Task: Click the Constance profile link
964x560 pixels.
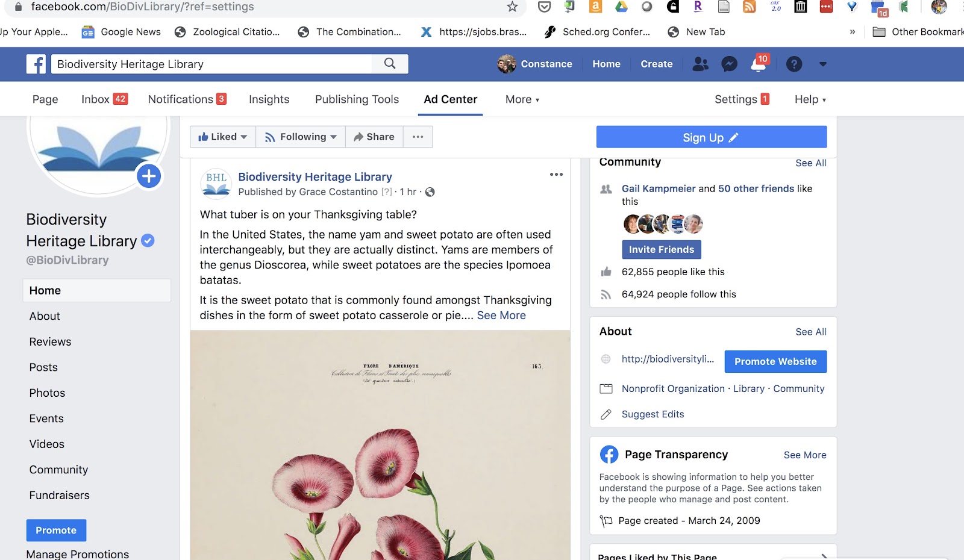Action: (535, 64)
